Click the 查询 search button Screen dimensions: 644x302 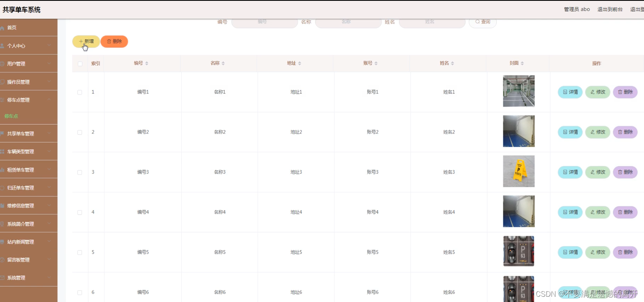coord(483,22)
